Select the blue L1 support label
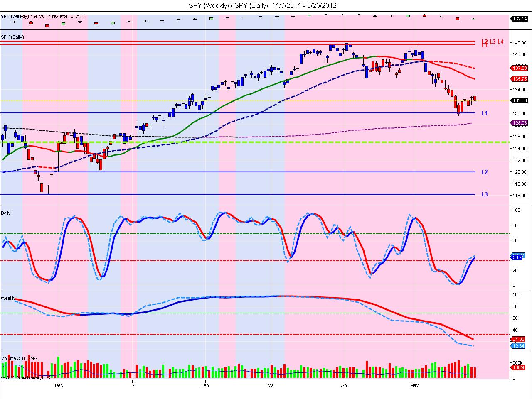Screen dimensions: 532x399 point(485,113)
